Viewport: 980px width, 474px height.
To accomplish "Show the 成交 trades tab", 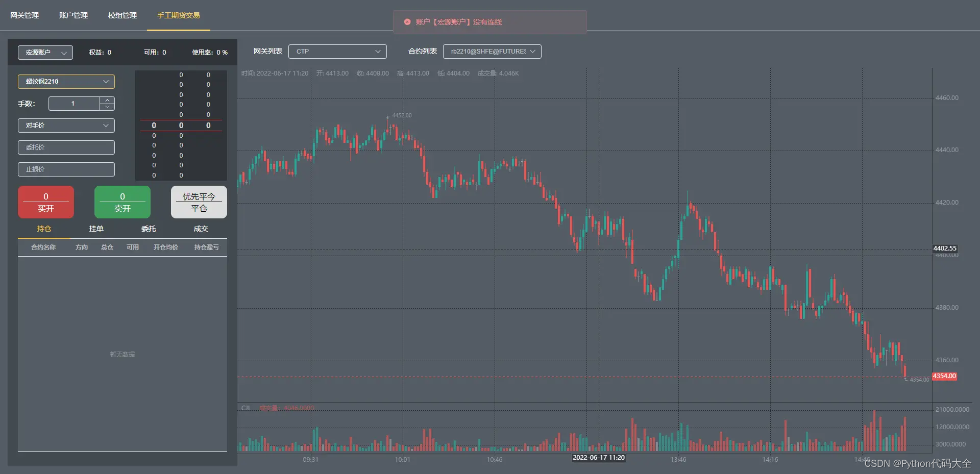I will click(x=201, y=229).
